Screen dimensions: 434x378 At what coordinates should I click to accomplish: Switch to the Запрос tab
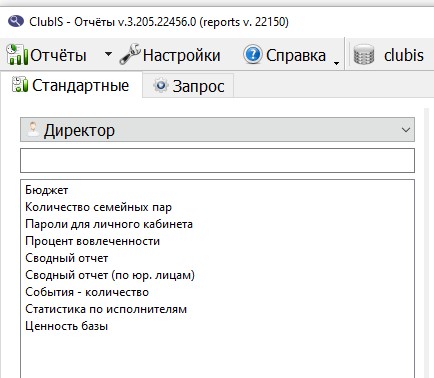tap(188, 86)
